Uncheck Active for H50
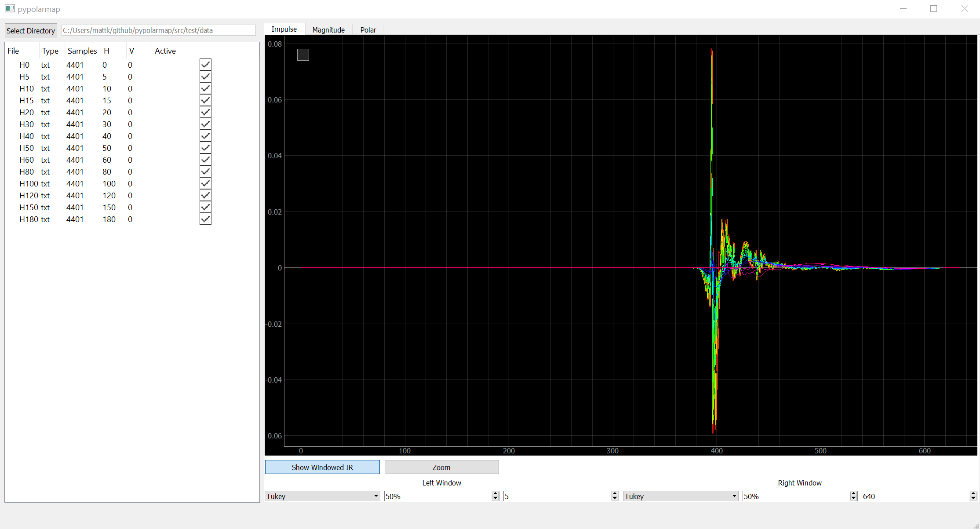This screenshot has height=529, width=980. point(205,148)
